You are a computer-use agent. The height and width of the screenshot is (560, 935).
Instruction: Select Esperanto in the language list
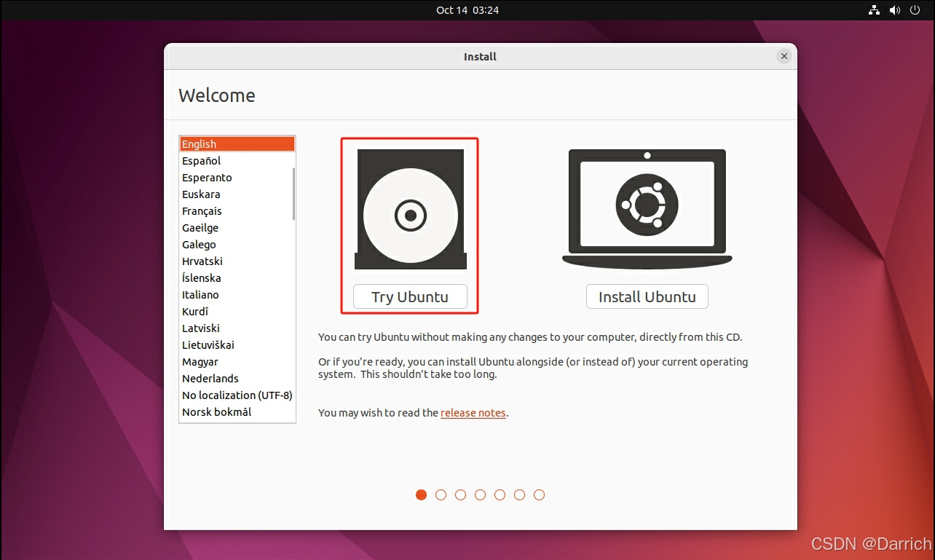pyautogui.click(x=237, y=178)
